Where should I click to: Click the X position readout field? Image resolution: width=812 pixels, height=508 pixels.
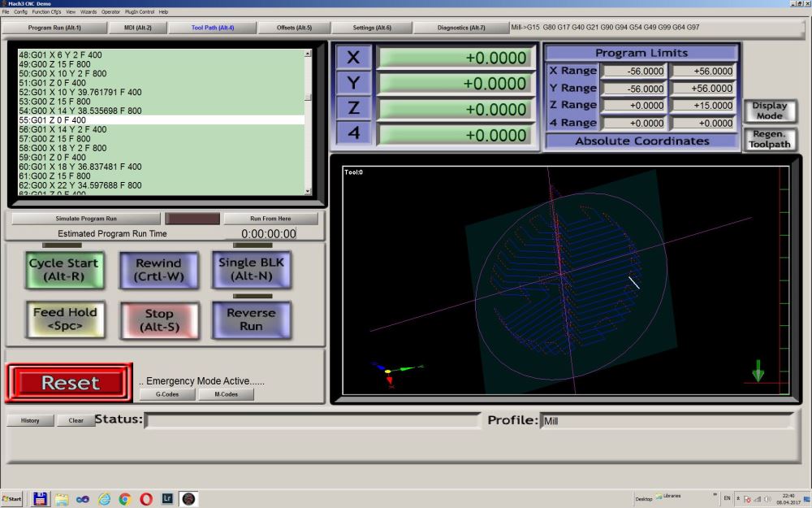click(456, 58)
